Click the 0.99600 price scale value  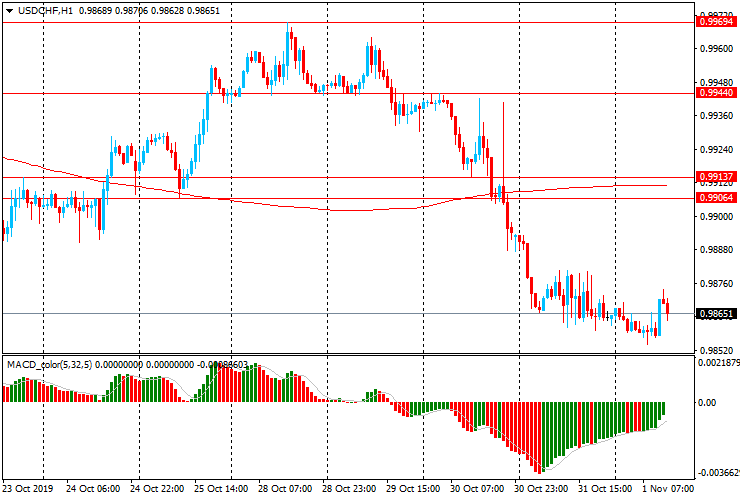coord(717,49)
